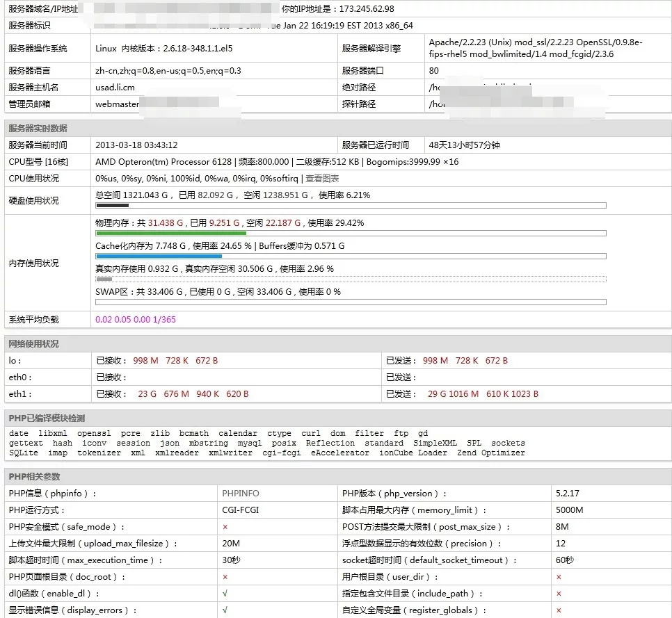Click the red X beside register_globals
The image size is (672, 618).
click(x=559, y=610)
